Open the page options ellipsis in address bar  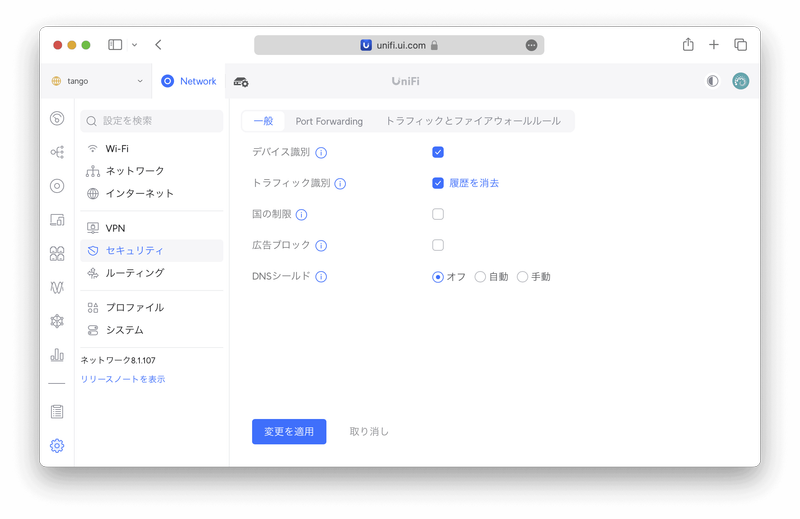531,45
